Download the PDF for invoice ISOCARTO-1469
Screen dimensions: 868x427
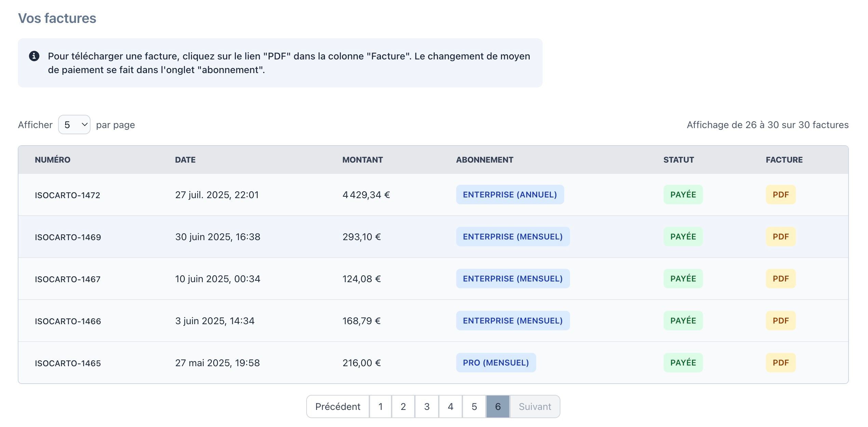tap(781, 236)
